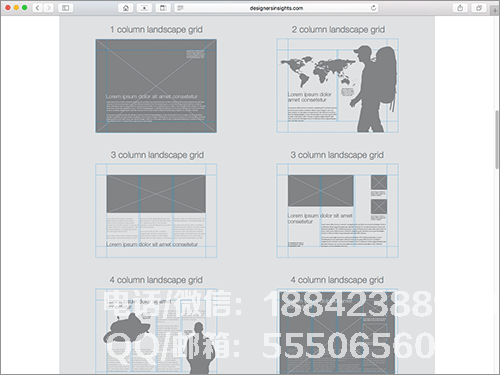This screenshot has width=500, height=375.
Task: Open the Share button
Action: click(460, 8)
